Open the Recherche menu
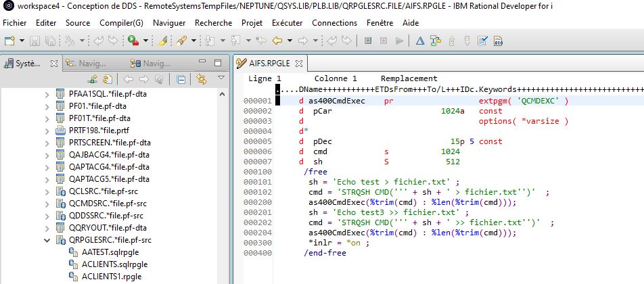The height and width of the screenshot is (284, 644). 214,23
